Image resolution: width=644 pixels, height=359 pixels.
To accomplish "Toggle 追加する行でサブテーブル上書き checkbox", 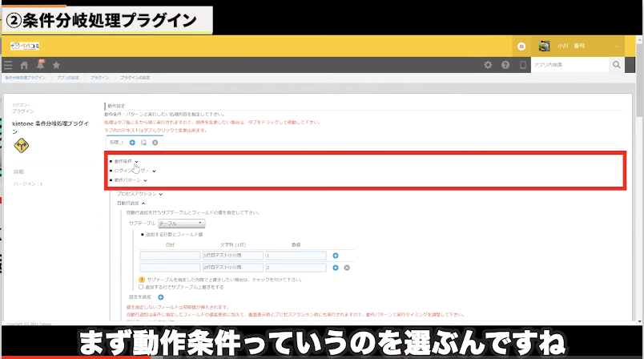I will pos(142,286).
